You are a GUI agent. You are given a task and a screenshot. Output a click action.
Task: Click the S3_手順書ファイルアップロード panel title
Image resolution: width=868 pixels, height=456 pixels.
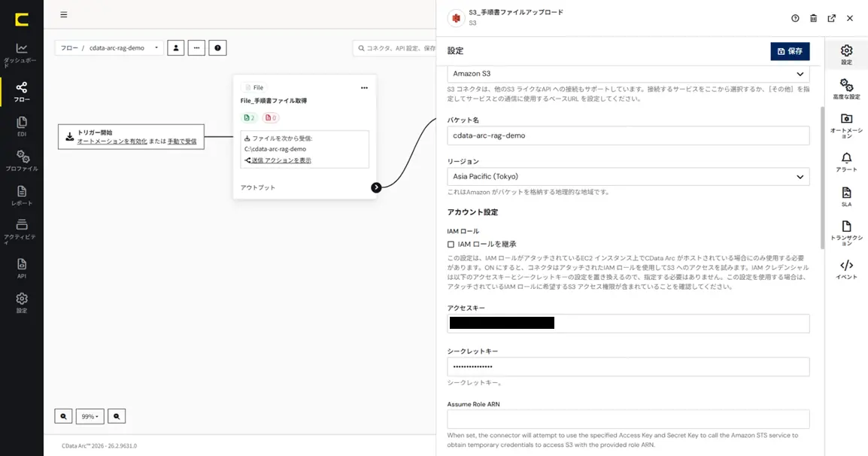[x=516, y=12]
